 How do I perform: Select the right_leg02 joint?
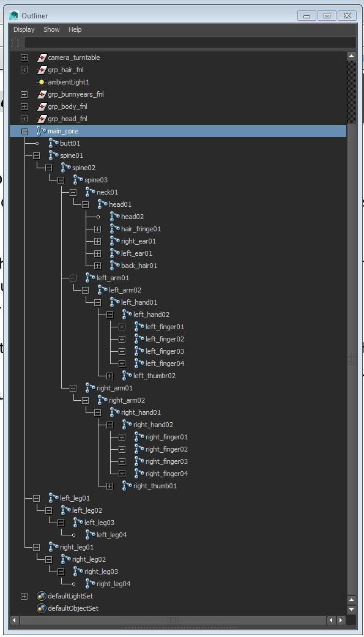click(89, 559)
